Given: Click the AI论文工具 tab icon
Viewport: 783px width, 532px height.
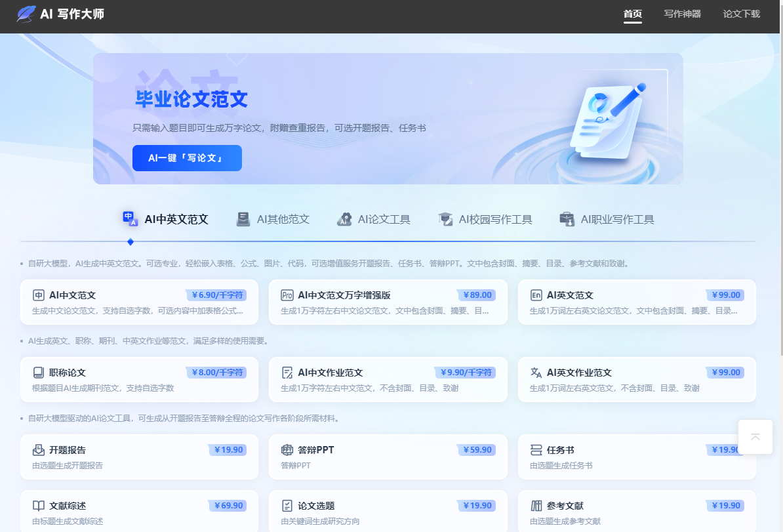Looking at the screenshot, I should coord(344,219).
